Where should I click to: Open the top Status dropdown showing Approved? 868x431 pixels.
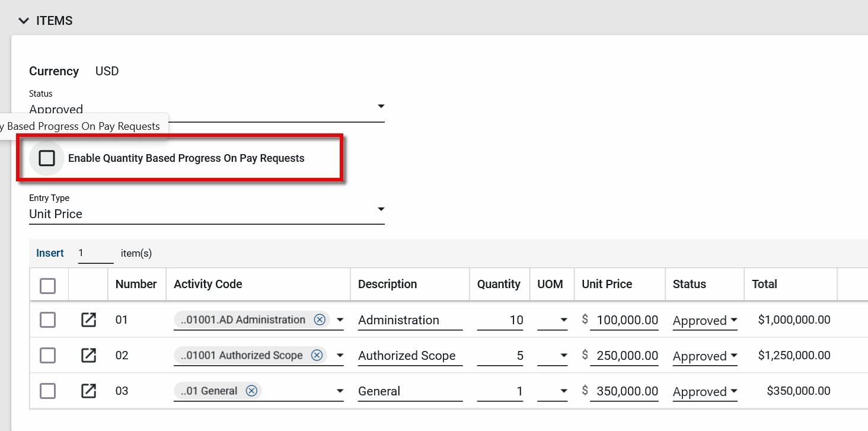[381, 107]
